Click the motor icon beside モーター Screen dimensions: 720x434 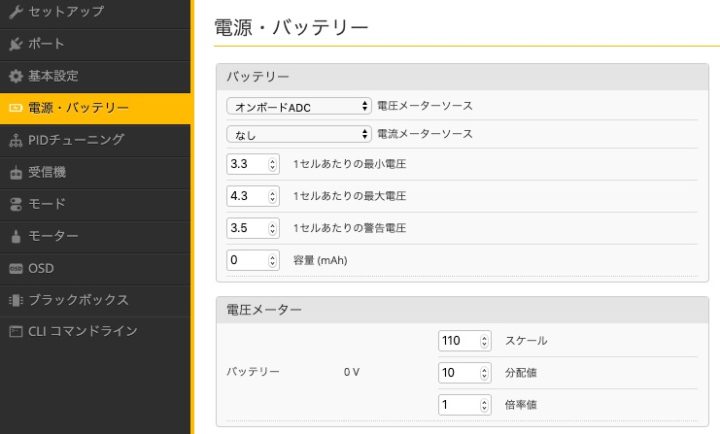pyautogui.click(x=15, y=236)
